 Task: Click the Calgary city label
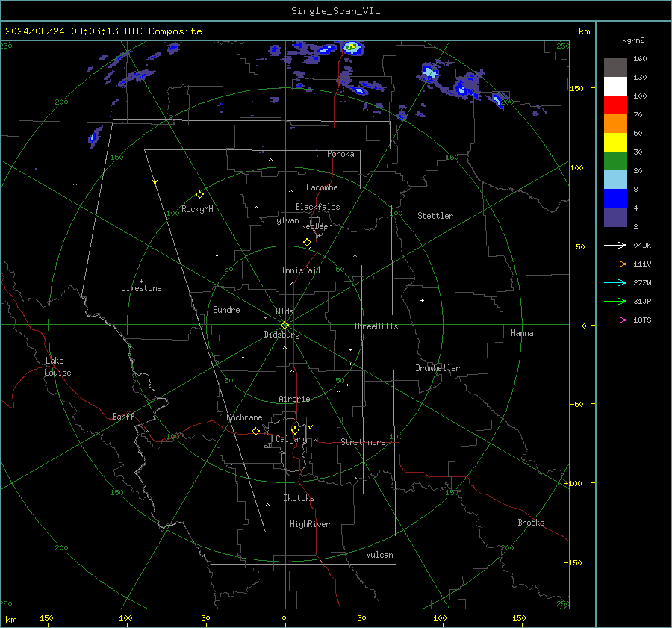click(x=291, y=439)
